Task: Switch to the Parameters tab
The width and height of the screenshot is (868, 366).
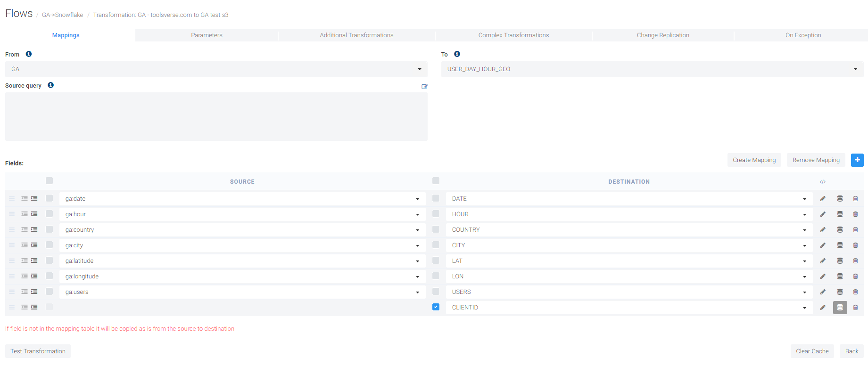Action: [x=207, y=35]
